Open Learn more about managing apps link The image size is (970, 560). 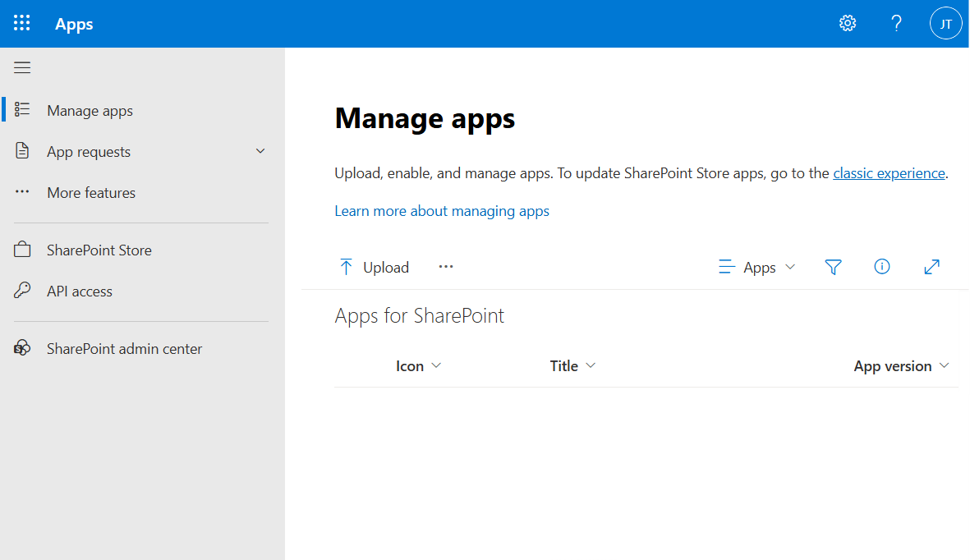pyautogui.click(x=442, y=211)
